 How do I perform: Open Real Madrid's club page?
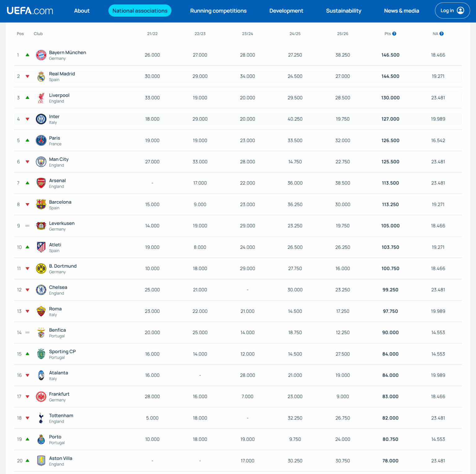tap(62, 74)
